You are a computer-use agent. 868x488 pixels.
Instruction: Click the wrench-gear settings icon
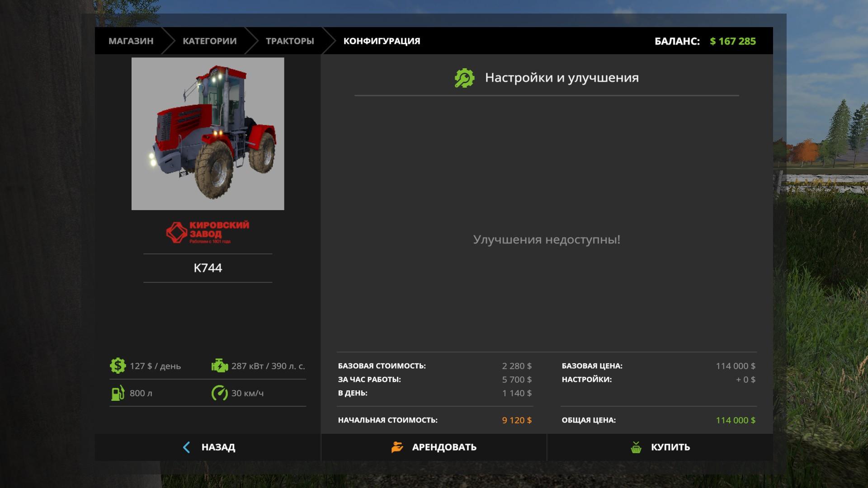[464, 78]
